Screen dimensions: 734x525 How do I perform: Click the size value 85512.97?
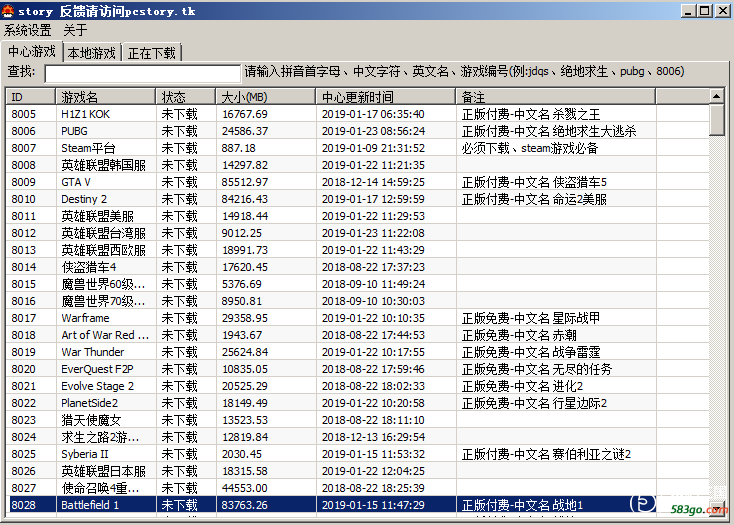(245, 182)
